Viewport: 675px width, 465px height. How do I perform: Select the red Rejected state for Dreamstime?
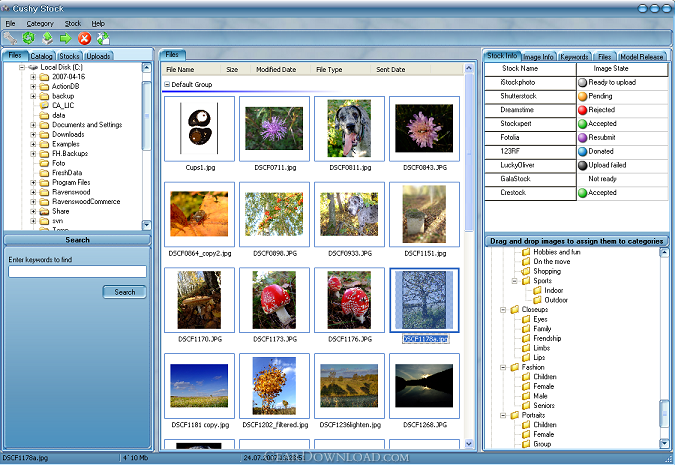click(582, 110)
